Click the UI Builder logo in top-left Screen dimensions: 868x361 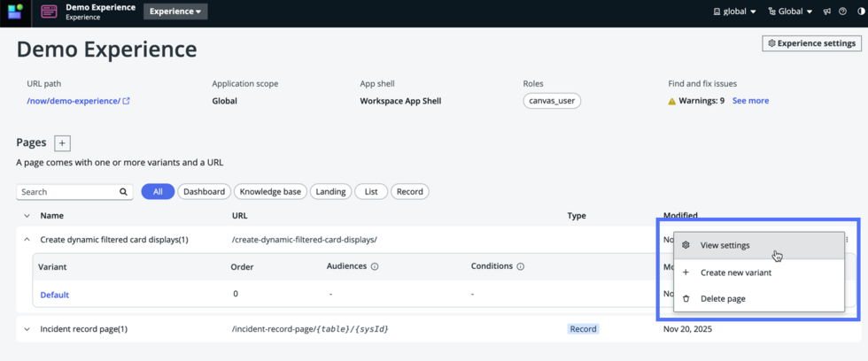pos(16,11)
